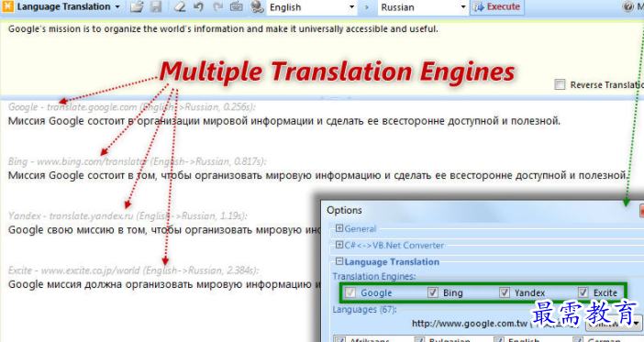Viewport: 644px width, 342px height.
Task: Click the orange app logo icon
Action: tap(8, 6)
